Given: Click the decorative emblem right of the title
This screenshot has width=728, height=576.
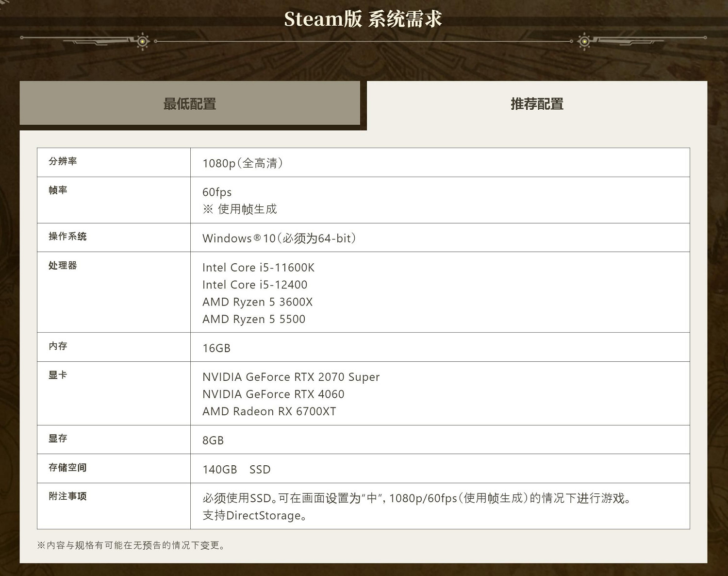Looking at the screenshot, I should click(x=585, y=41).
